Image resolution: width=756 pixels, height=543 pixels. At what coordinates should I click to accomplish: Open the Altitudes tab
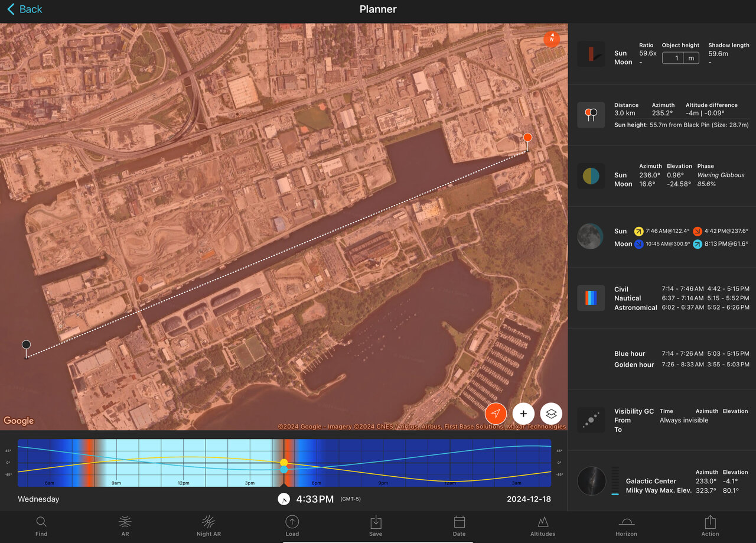(542, 526)
